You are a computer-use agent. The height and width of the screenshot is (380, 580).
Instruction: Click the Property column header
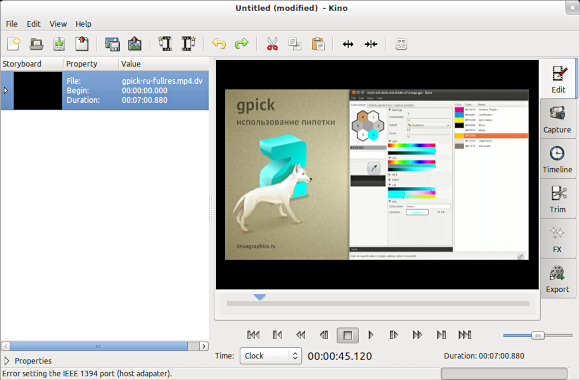91,64
